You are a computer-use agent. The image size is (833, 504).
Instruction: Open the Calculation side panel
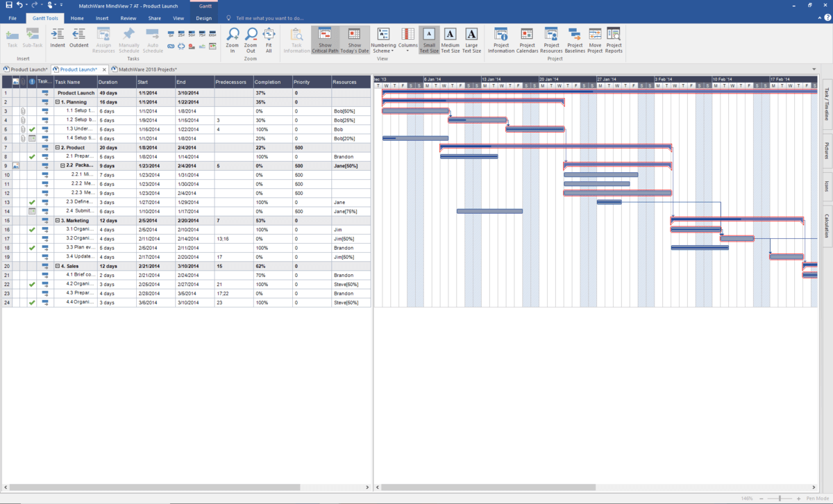(x=826, y=226)
